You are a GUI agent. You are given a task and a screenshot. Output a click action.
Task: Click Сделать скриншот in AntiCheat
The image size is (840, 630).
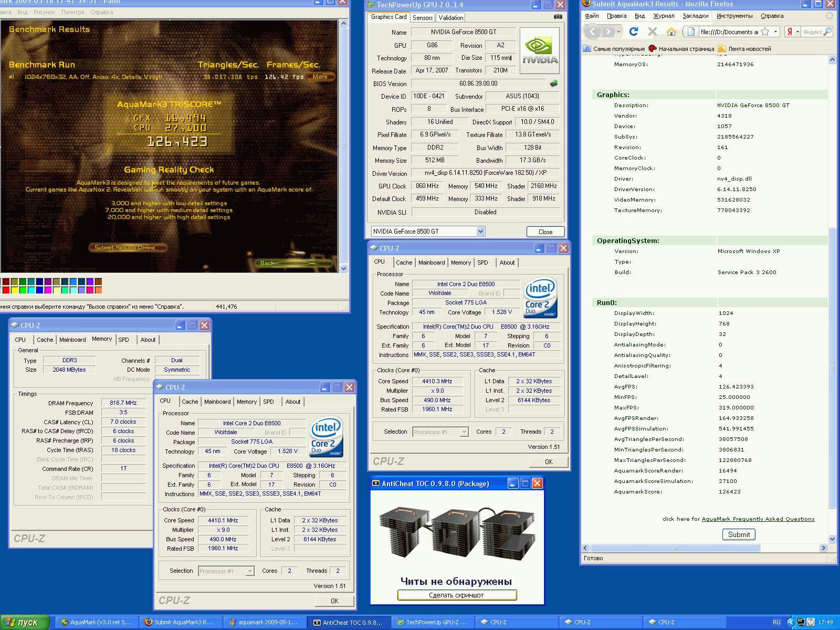[x=457, y=595]
